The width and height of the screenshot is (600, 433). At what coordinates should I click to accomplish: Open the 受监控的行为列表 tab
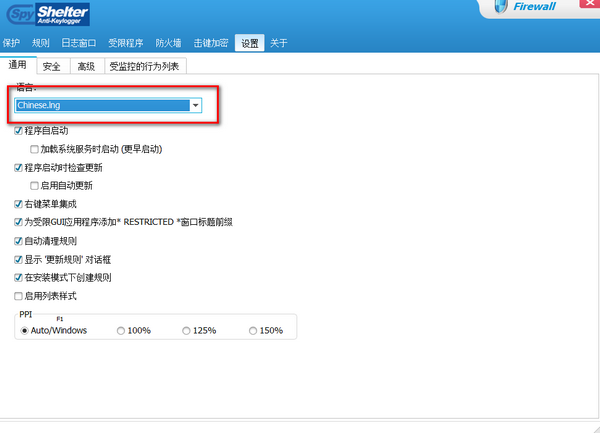pyautogui.click(x=145, y=66)
